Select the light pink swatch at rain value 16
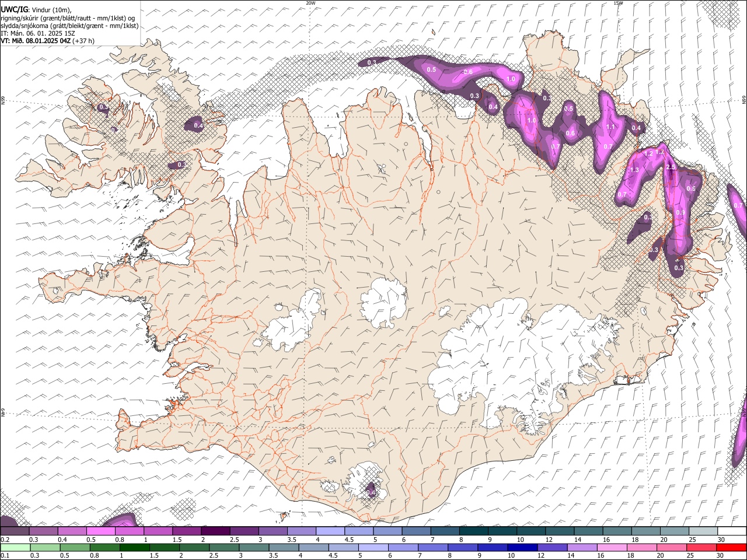 [612, 547]
